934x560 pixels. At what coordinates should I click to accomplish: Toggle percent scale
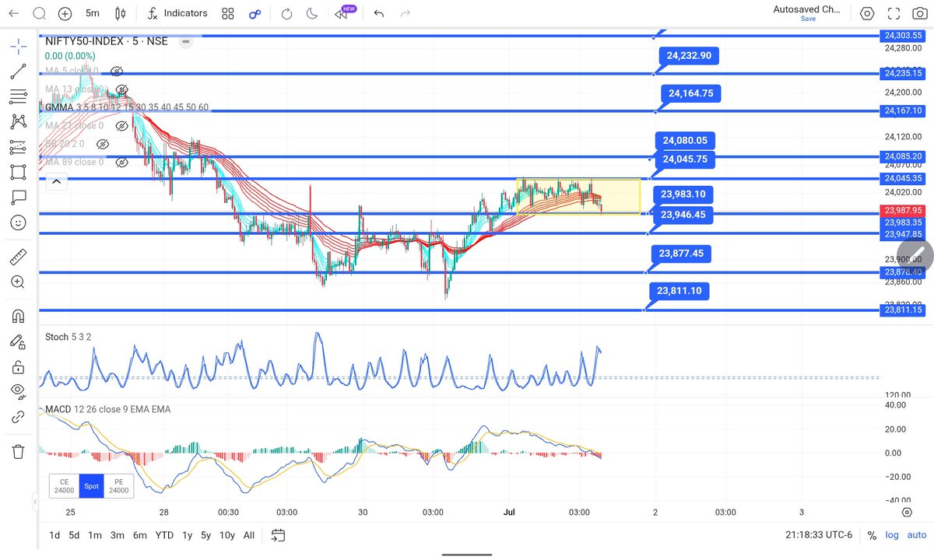(x=872, y=535)
